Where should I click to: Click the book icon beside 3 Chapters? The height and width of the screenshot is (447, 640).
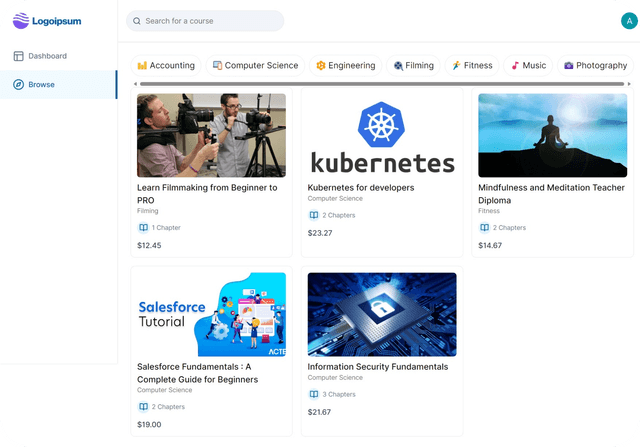(314, 394)
